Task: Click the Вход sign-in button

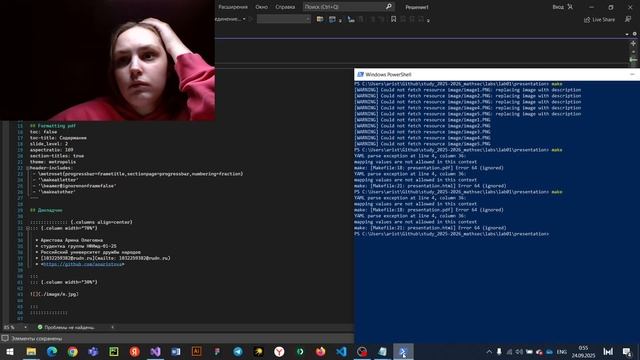Action: [563, 7]
